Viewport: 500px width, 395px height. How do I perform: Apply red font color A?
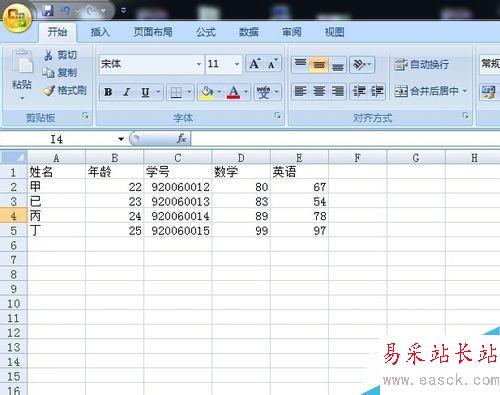pos(234,92)
